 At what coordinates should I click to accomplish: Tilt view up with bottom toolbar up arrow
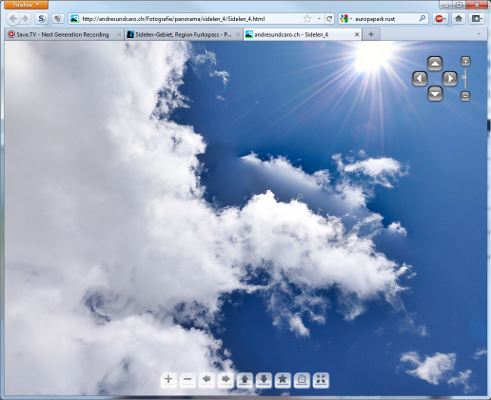point(245,380)
